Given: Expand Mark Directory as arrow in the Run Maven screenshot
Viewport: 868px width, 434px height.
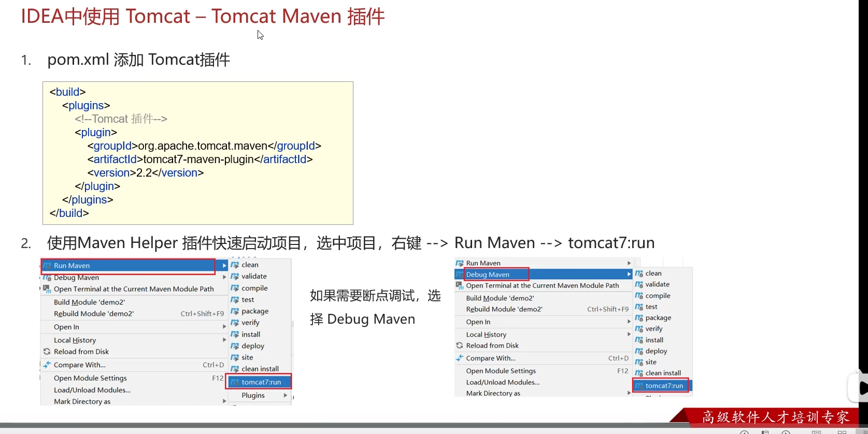Looking at the screenshot, I should coord(224,401).
